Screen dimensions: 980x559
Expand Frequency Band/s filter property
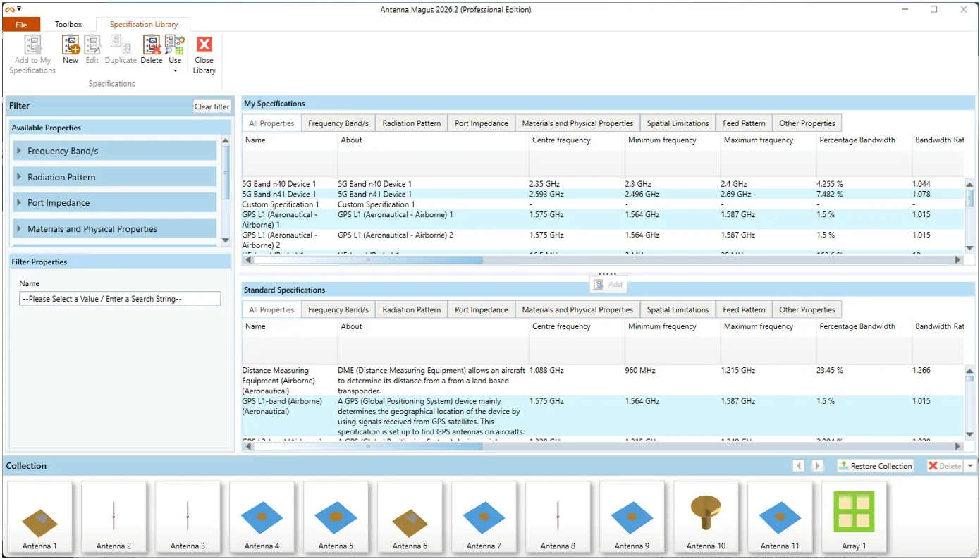pos(115,151)
